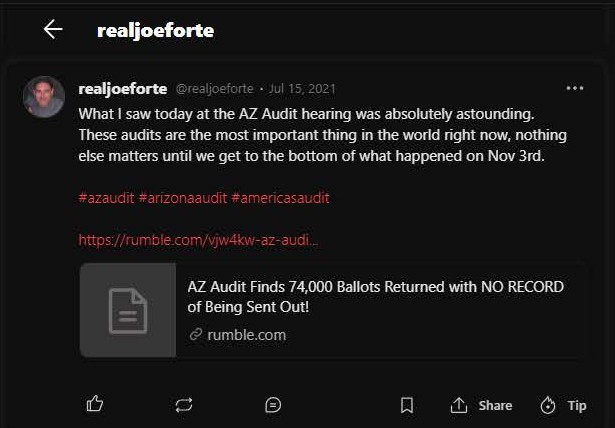Like the post with thumbs-up icon

(95, 404)
